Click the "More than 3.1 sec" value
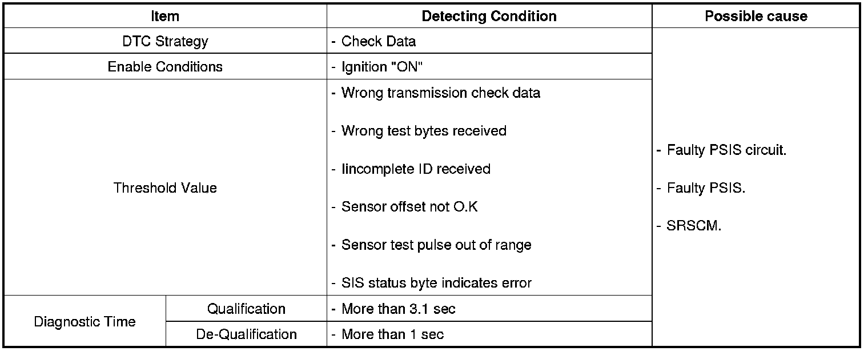This screenshot has width=868, height=351. pyautogui.click(x=398, y=309)
